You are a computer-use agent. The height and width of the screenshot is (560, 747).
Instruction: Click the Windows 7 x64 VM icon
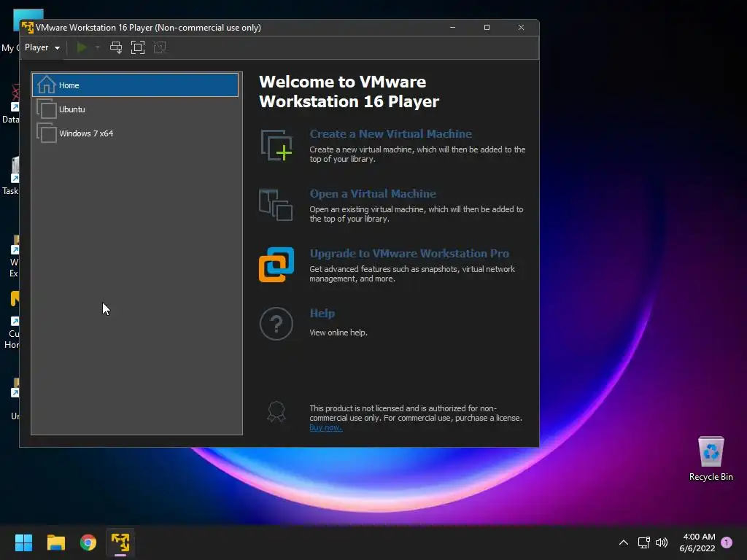46,133
